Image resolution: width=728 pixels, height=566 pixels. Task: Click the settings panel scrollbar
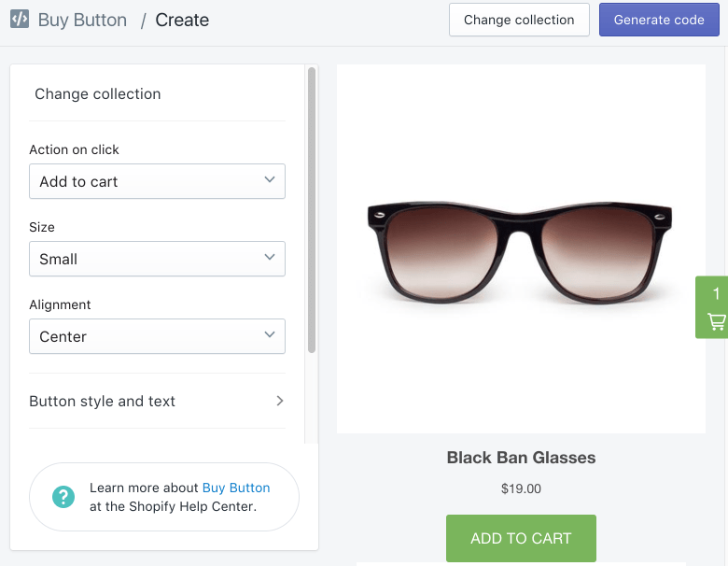[312, 210]
